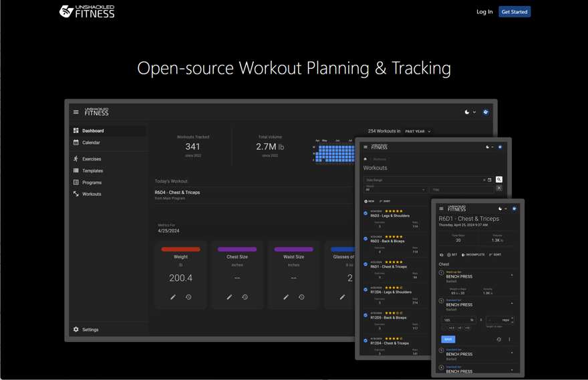Open the Muscle 'All' dropdown

[396, 189]
